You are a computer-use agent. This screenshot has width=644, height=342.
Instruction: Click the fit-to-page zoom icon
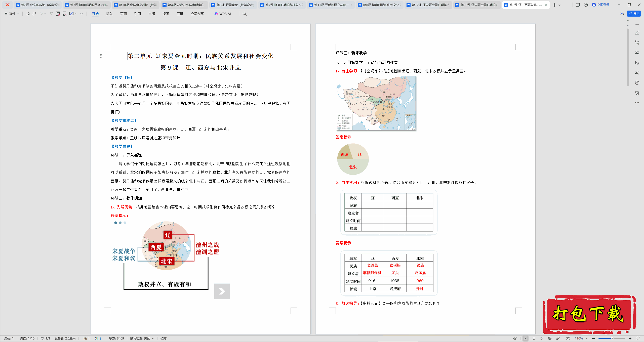tap(568, 338)
